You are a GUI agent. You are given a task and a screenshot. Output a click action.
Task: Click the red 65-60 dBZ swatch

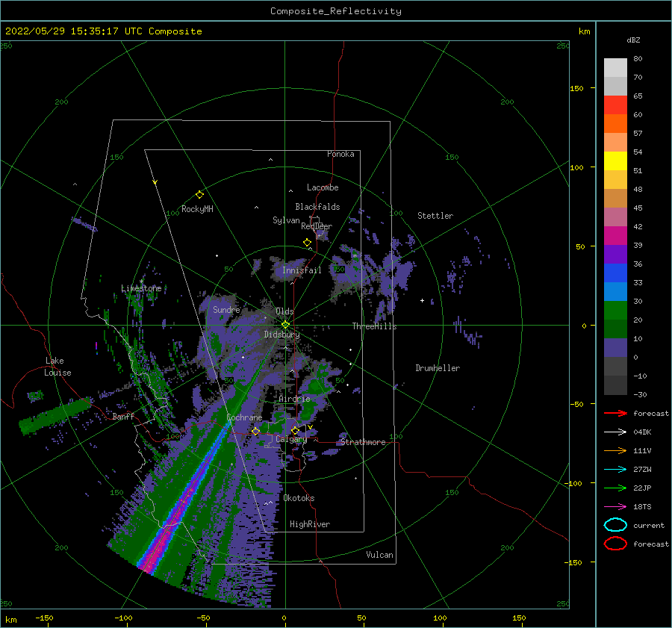(615, 105)
